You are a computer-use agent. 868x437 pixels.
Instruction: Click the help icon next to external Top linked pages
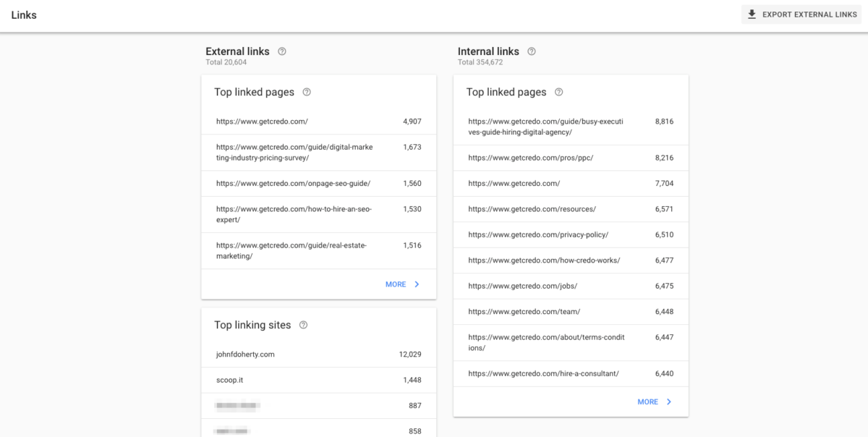pyautogui.click(x=306, y=92)
